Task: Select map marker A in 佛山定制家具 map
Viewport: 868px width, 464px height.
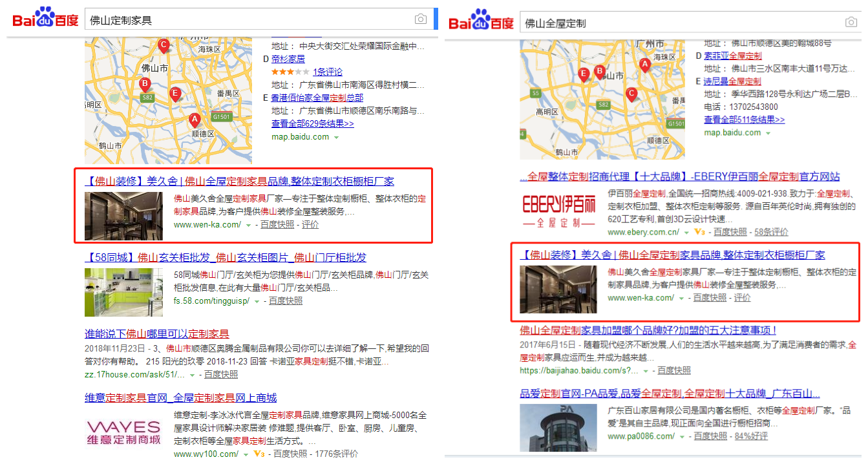Action: [194, 120]
